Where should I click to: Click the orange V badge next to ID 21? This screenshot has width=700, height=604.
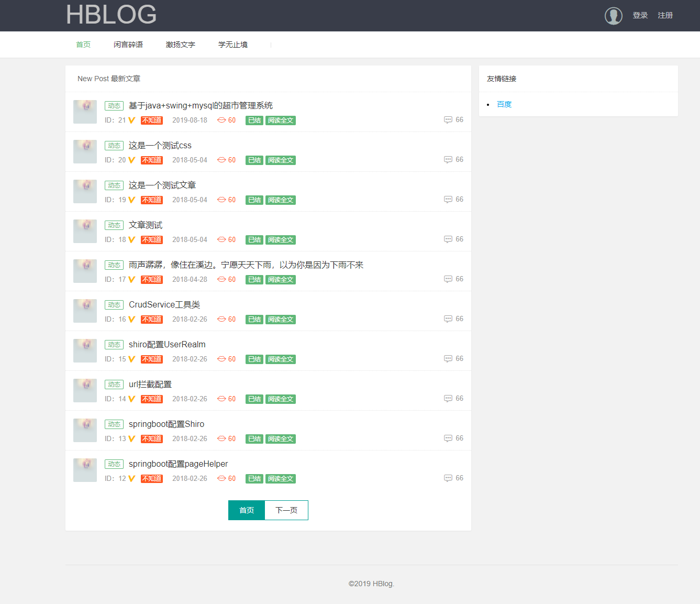(131, 120)
